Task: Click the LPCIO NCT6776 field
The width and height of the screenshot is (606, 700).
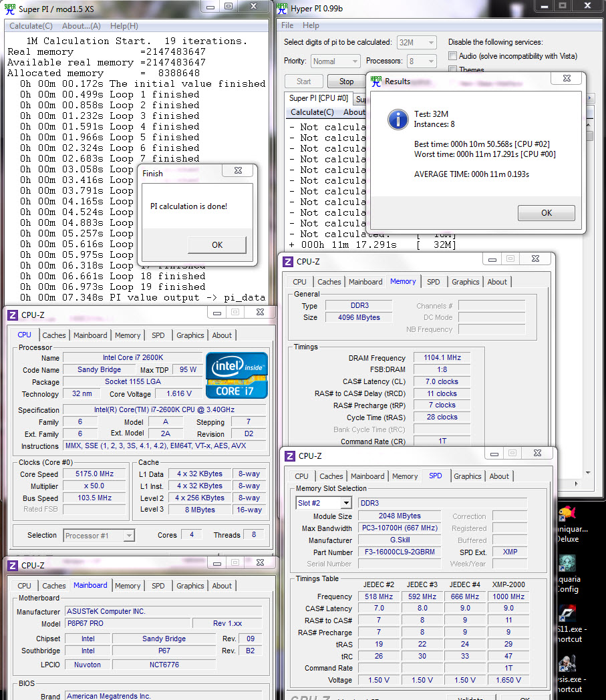Action: coord(164,665)
